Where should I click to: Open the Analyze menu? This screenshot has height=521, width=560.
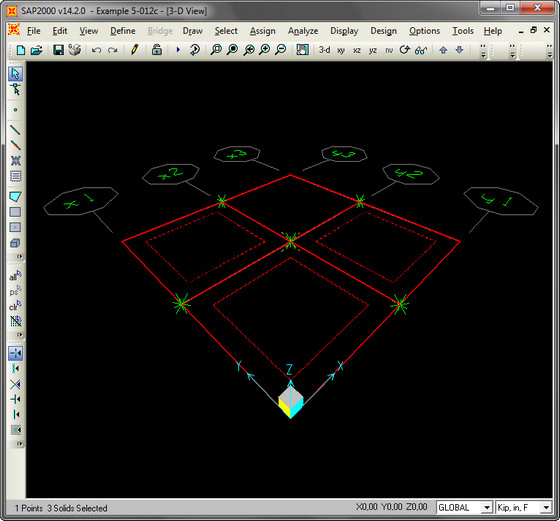tap(303, 31)
